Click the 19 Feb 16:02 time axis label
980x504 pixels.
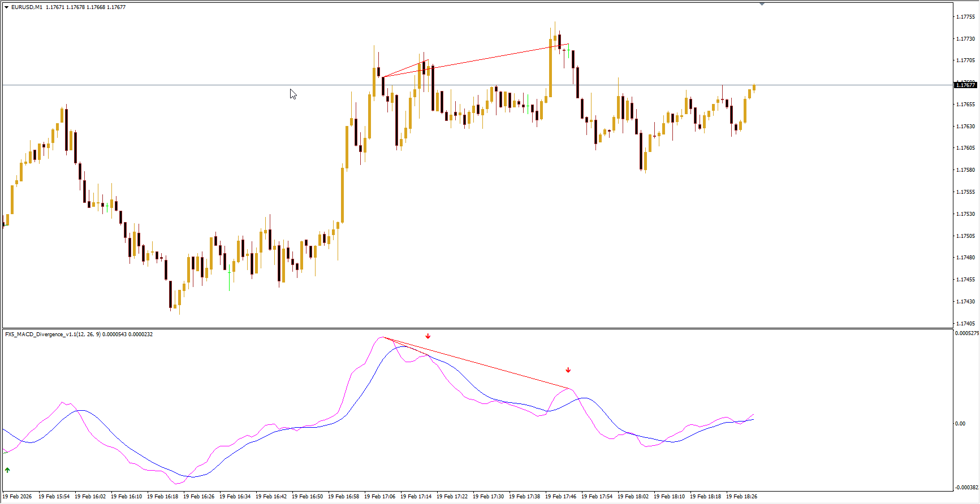(x=90, y=497)
